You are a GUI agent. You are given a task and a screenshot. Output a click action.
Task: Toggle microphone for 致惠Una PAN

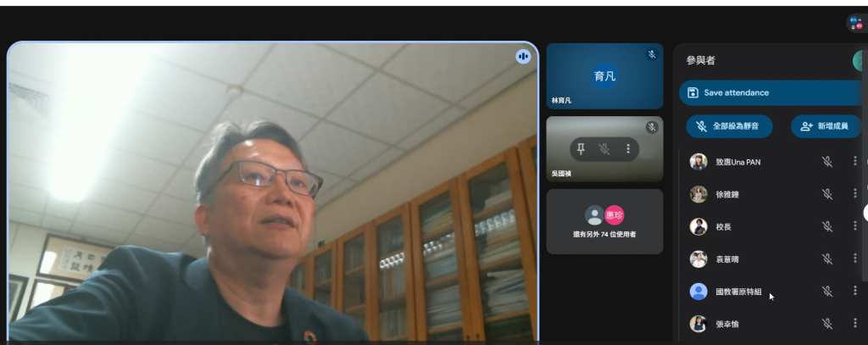click(827, 162)
